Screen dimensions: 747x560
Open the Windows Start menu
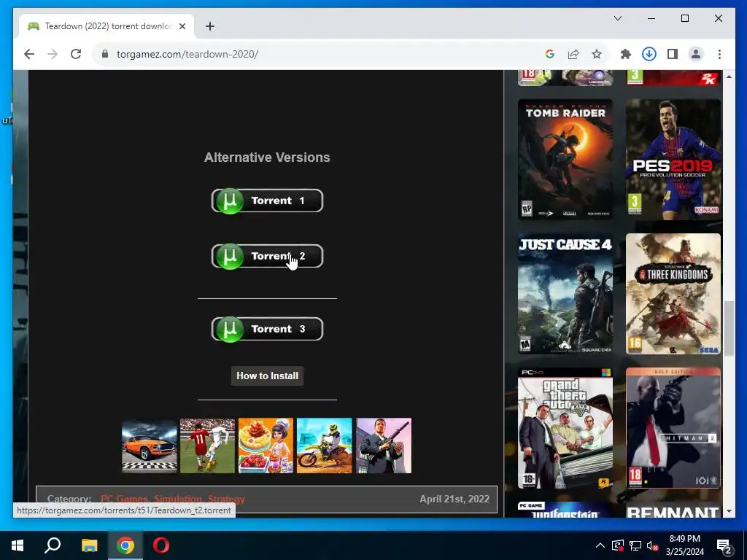point(18,545)
